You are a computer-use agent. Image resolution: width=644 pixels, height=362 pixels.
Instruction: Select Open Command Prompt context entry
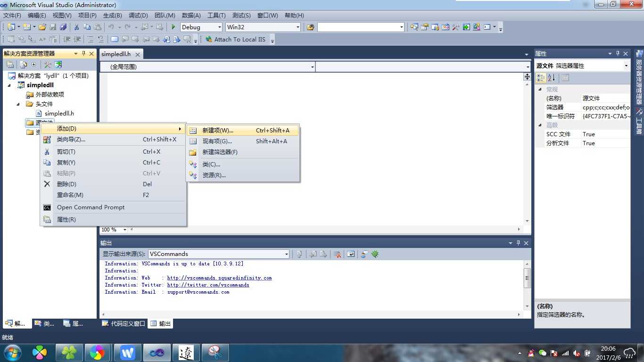click(113, 207)
